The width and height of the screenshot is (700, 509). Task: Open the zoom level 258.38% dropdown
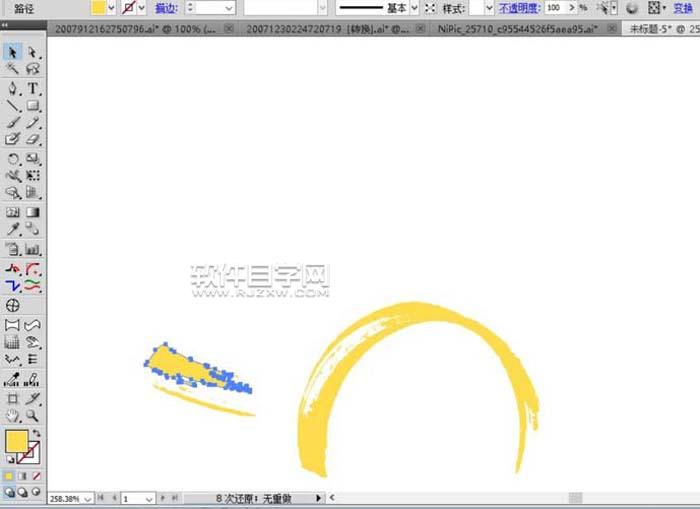coord(87,499)
